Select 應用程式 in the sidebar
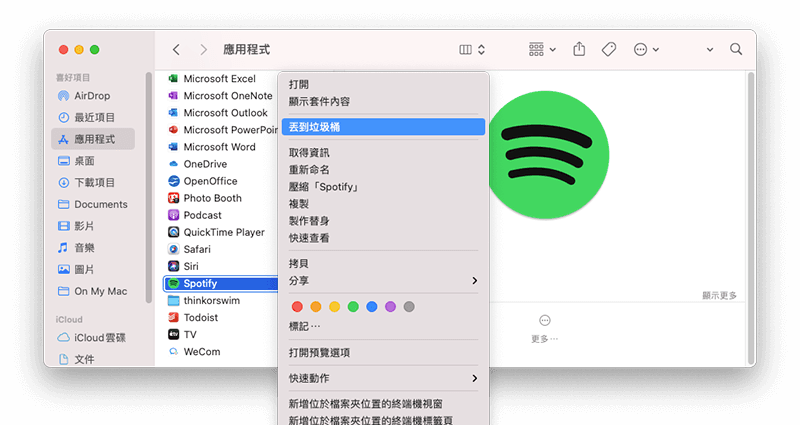Viewport: 800px width, 425px height. [x=93, y=139]
